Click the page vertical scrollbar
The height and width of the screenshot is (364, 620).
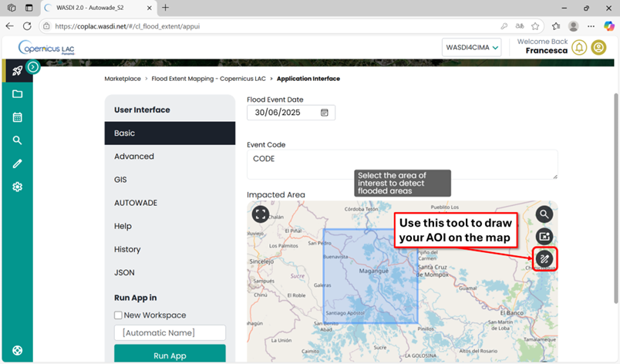[615, 197]
